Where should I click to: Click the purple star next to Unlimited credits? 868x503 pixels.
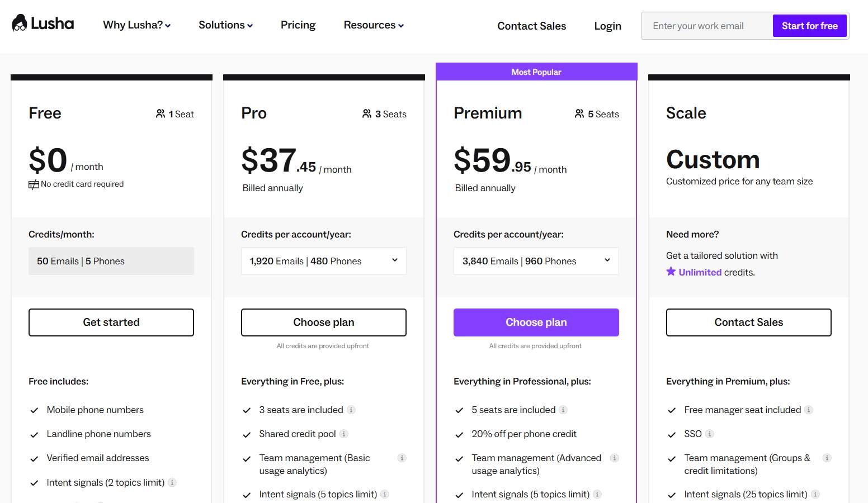coord(671,272)
